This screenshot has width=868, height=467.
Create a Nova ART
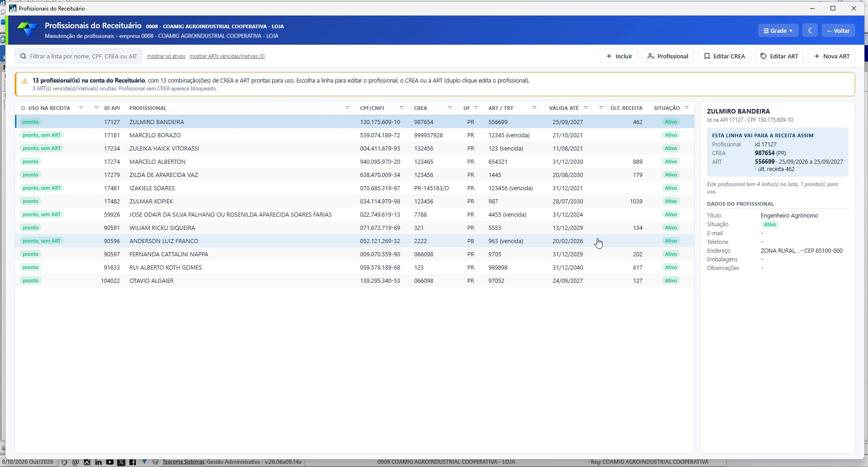832,56
